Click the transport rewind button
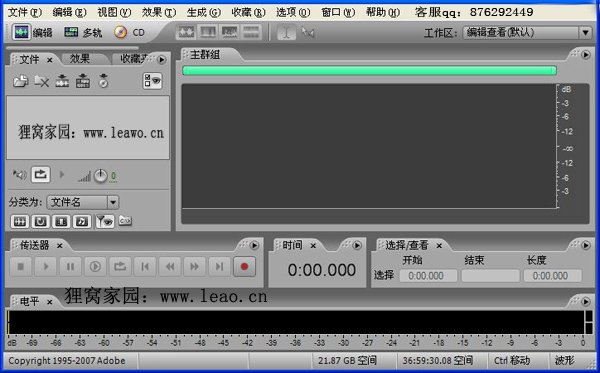 (x=170, y=266)
